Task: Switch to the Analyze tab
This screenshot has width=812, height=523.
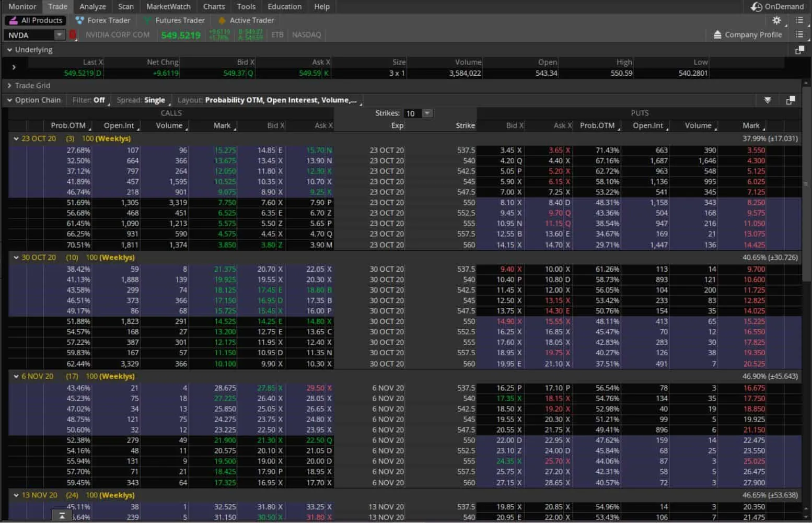Action: pyautogui.click(x=92, y=7)
